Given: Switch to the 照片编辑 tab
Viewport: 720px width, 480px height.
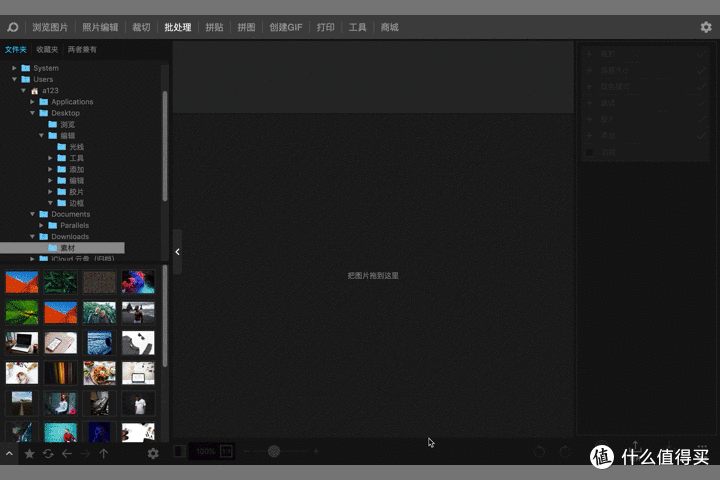Looking at the screenshot, I should pos(100,27).
